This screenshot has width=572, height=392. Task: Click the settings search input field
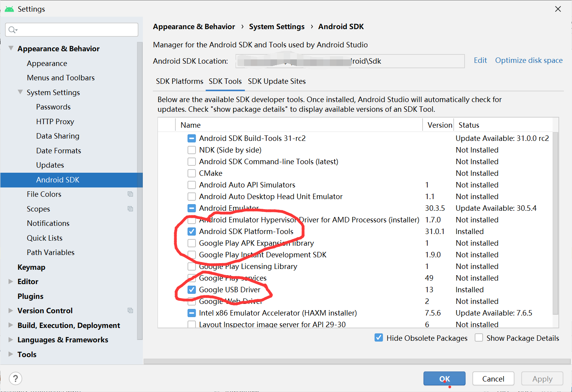(x=72, y=30)
